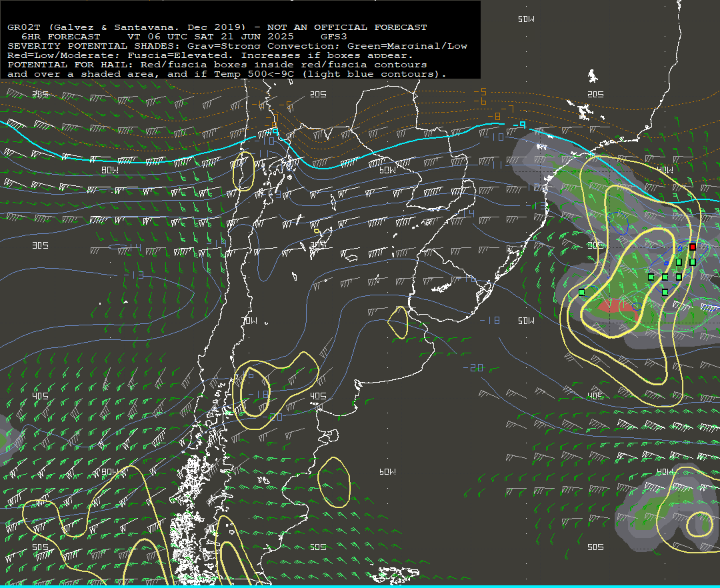
Task: Click the product name "GR02T"
Action: (x=23, y=27)
